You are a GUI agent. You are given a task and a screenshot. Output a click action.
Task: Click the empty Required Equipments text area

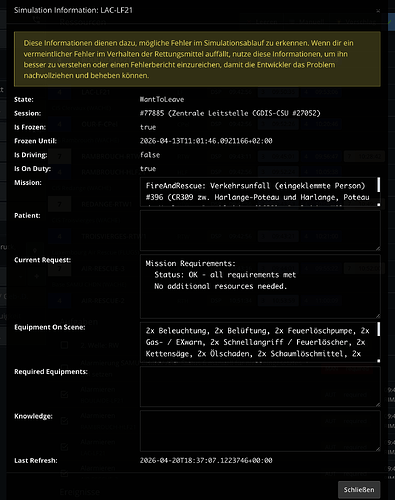pos(260,387)
